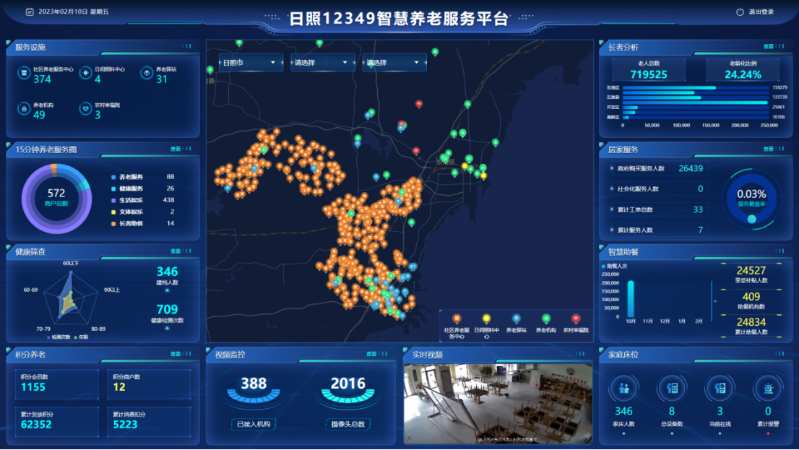Image resolution: width=799 pixels, height=450 pixels.
Task: Click the rural happiness home icon
Action: click(x=86, y=110)
